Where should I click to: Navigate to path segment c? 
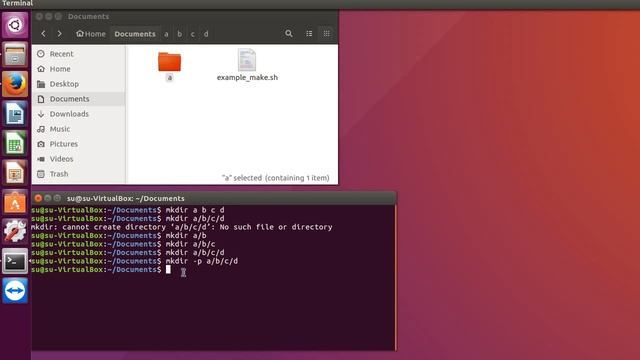193,34
